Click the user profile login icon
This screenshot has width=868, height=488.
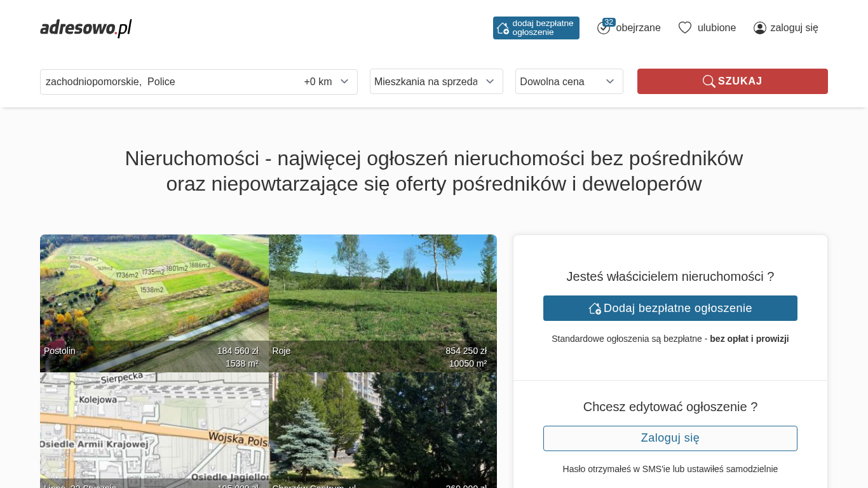[x=760, y=28]
